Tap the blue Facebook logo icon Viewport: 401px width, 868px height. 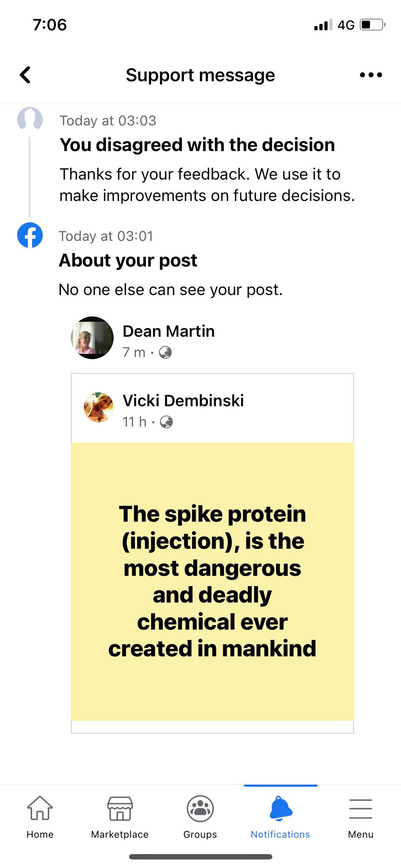(x=30, y=235)
